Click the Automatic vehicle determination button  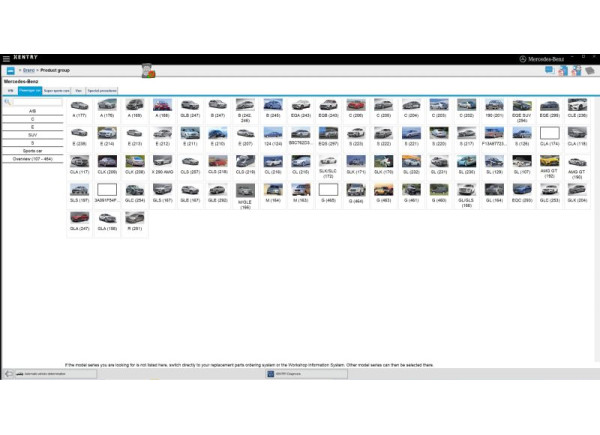(x=45, y=373)
